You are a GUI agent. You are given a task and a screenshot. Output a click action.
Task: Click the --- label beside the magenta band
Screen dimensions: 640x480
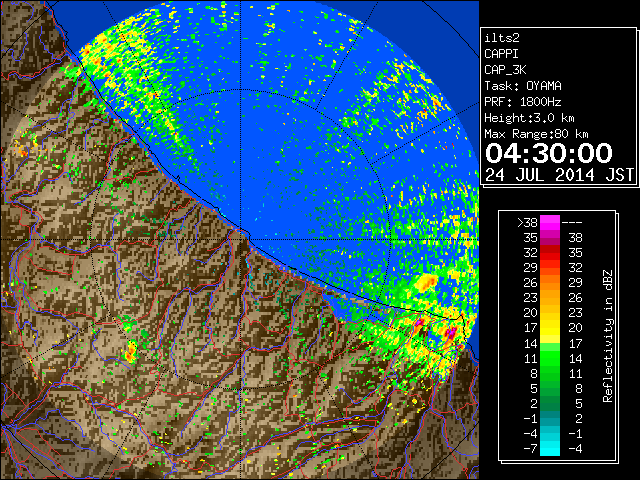(x=572, y=223)
